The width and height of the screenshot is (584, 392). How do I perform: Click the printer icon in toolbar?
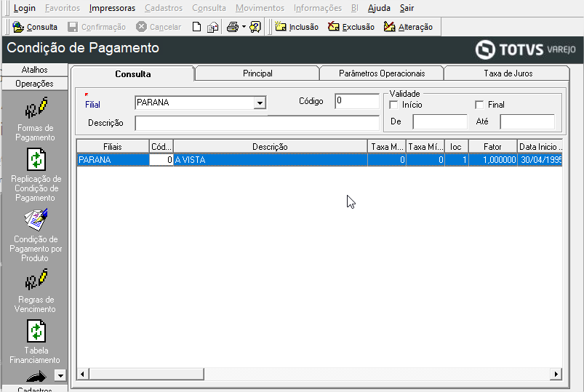coord(233,27)
